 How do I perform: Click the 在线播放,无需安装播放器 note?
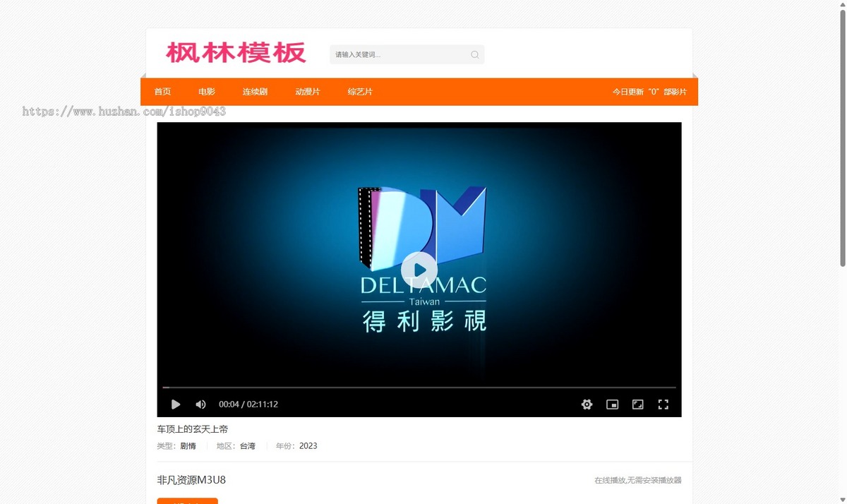[638, 481]
